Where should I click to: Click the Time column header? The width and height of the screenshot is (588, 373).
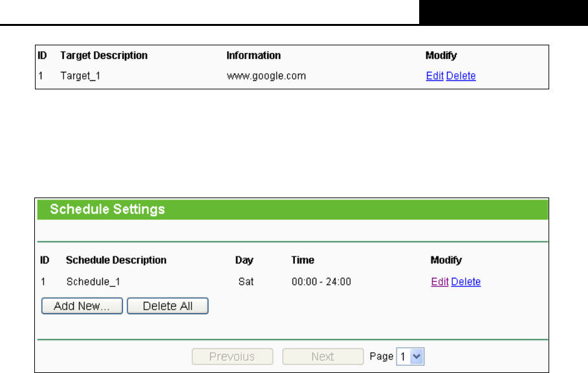tap(303, 260)
